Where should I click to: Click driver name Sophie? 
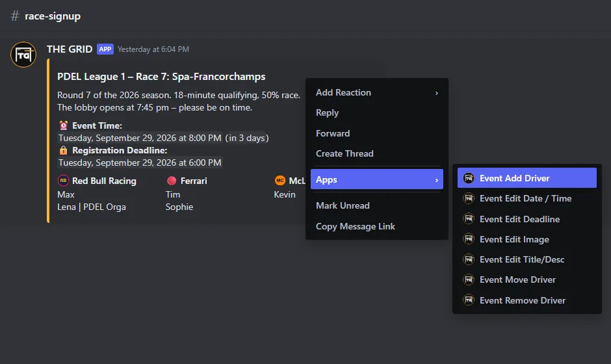pyautogui.click(x=179, y=207)
